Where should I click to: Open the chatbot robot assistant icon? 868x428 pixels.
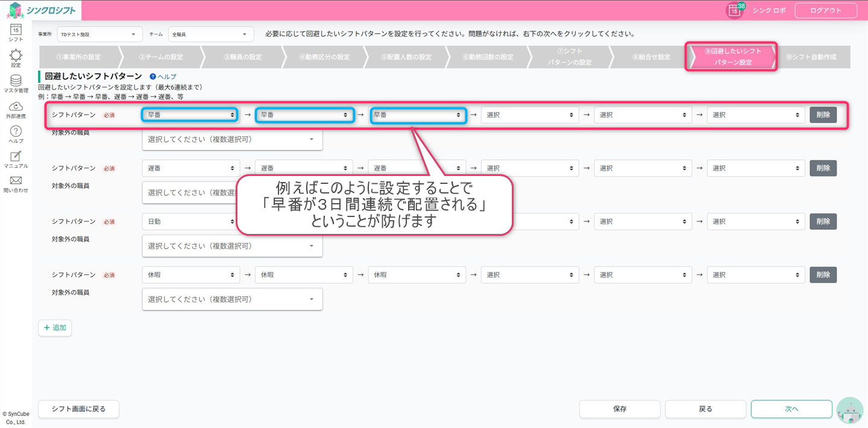[x=850, y=410]
